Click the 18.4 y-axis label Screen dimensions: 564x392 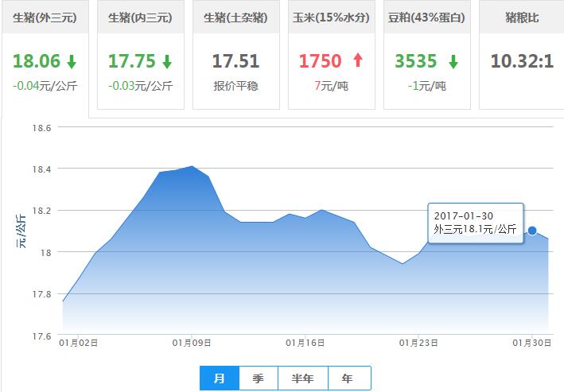[x=41, y=169]
